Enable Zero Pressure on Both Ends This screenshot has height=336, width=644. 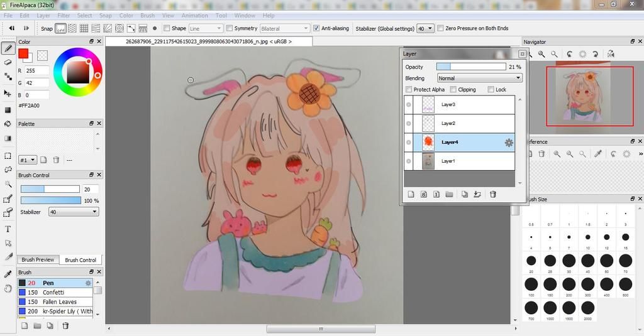440,28
